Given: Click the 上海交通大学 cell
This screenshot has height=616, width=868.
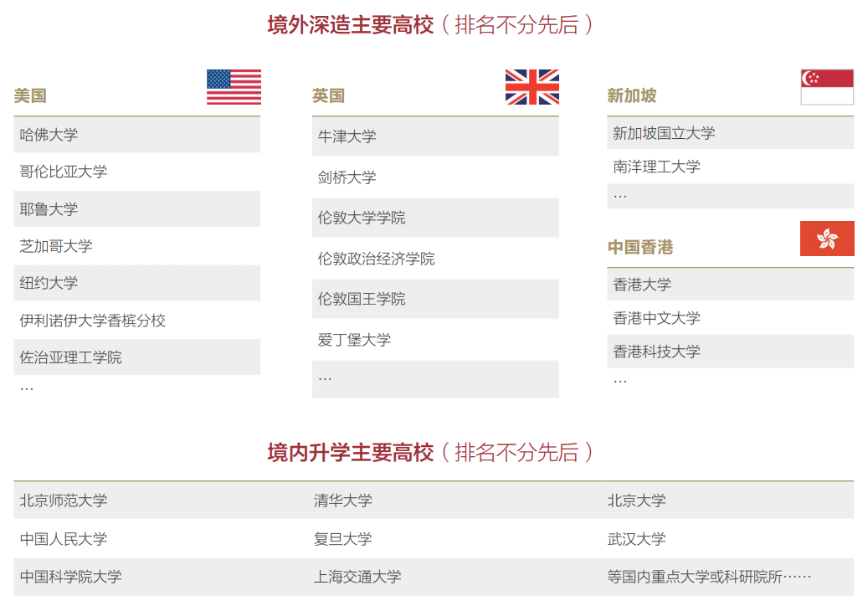Looking at the screenshot, I should [357, 577].
